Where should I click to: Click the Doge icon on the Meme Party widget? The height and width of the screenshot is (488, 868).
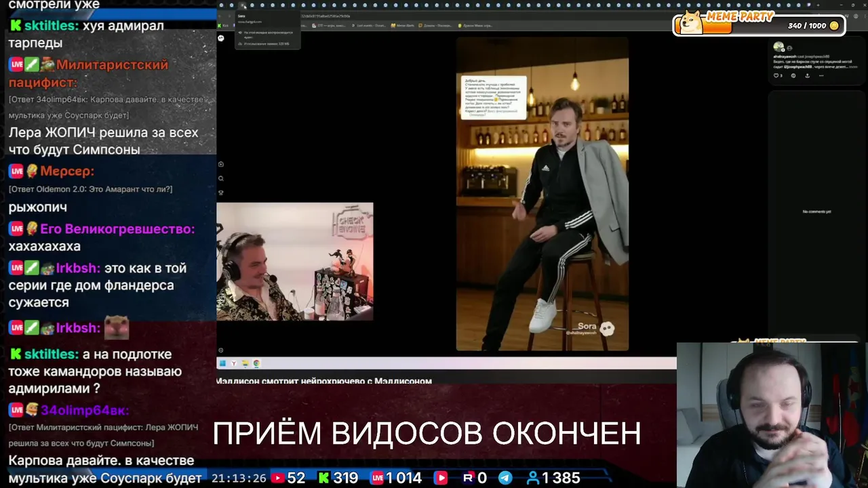point(690,22)
